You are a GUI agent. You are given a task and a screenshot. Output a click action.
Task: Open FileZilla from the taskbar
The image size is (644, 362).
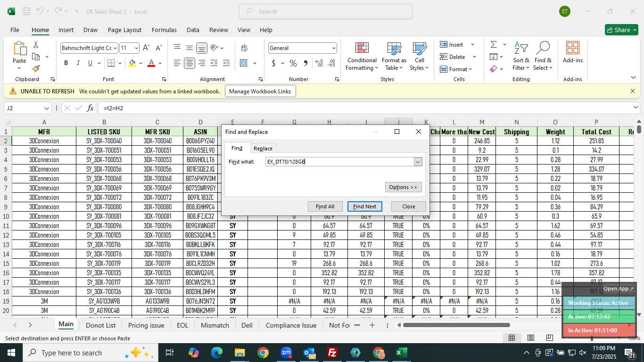pyautogui.click(x=332, y=353)
